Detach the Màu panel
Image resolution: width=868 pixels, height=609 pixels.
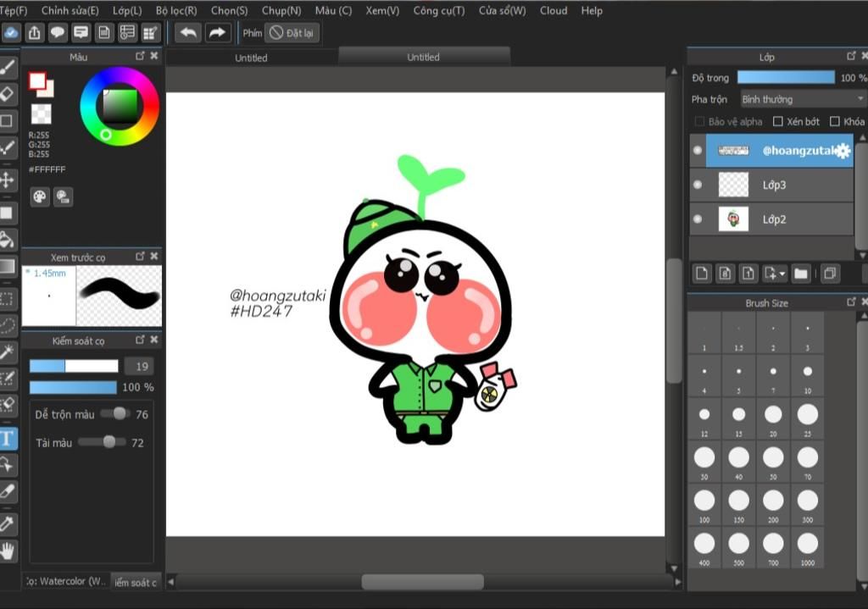140,56
